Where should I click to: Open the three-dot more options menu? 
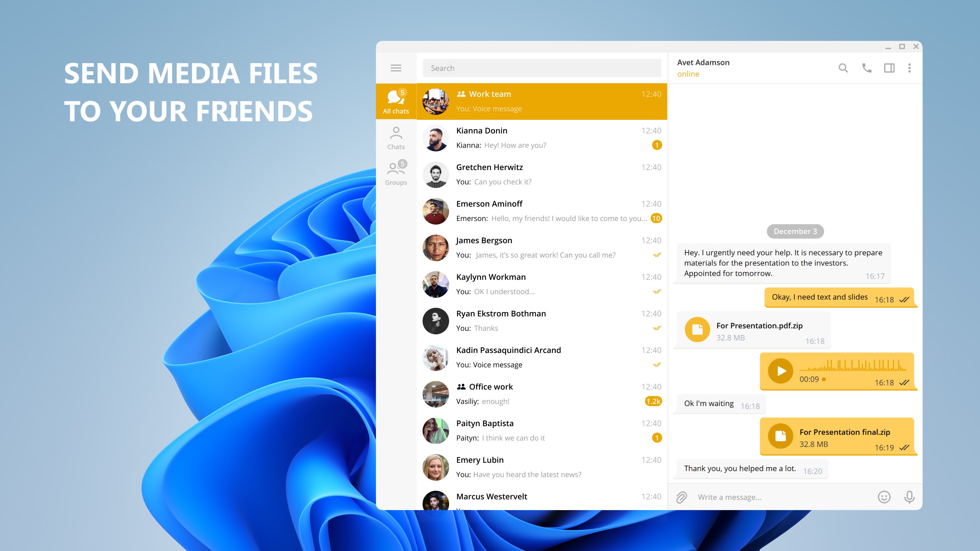[909, 68]
